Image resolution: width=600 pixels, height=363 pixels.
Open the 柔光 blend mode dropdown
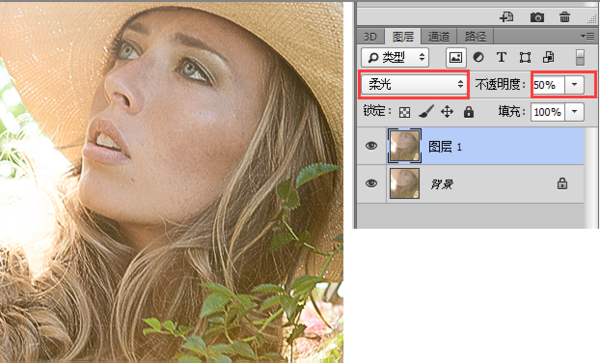click(x=414, y=84)
